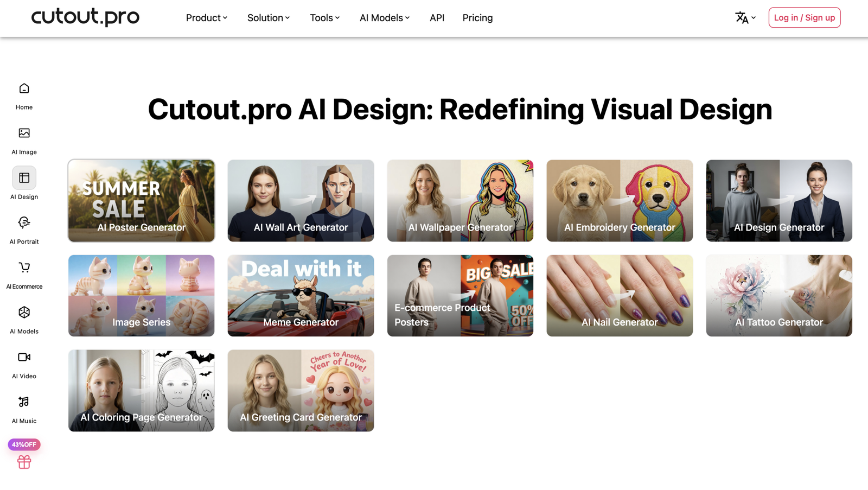The width and height of the screenshot is (868, 490).
Task: Open the Image Series card
Action: (x=141, y=296)
